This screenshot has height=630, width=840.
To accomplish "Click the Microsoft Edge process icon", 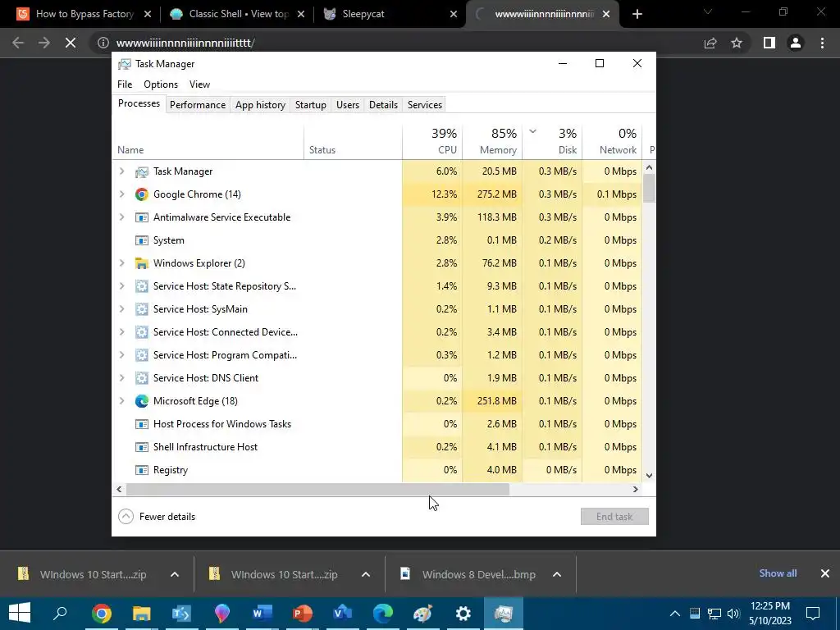I will (141, 401).
